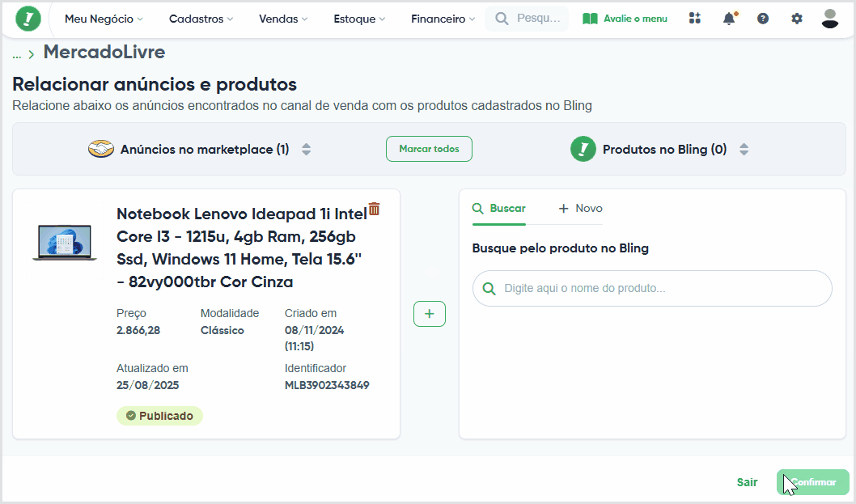Viewport: 856px width, 504px height.
Task: Click the Notebook Lenovo Ideapad title
Action: click(x=242, y=248)
